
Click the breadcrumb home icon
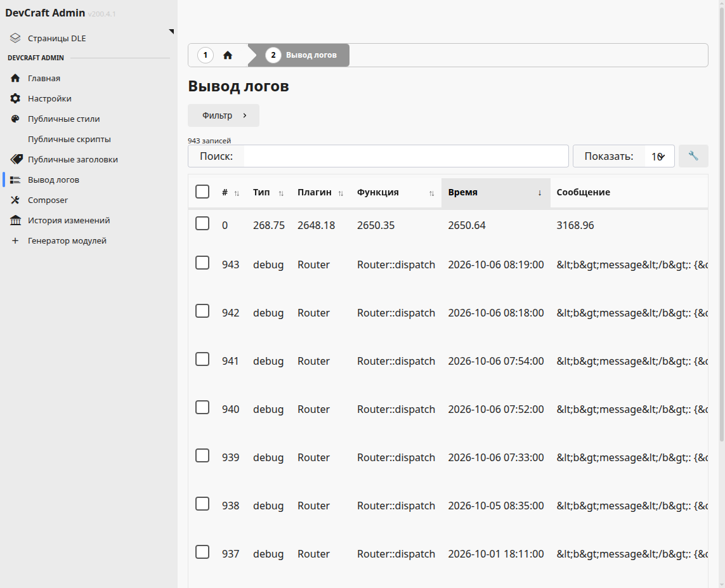tap(228, 55)
